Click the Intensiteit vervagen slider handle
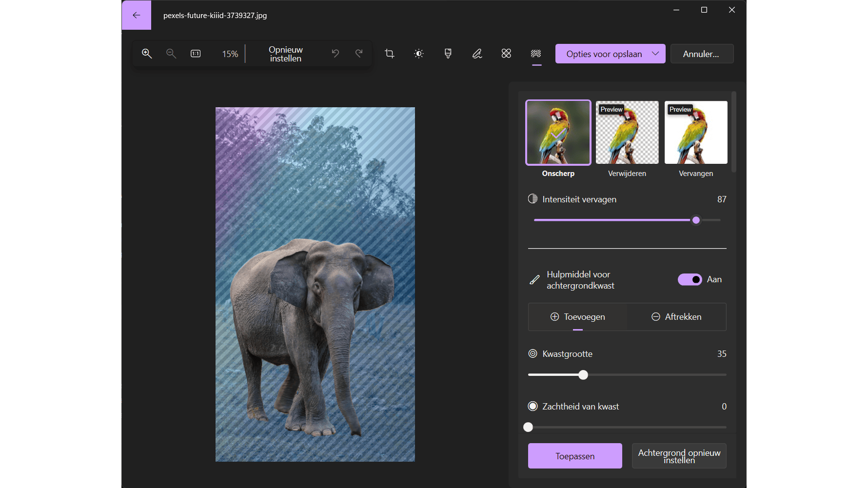Viewport: 868px width, 488px height. click(x=696, y=220)
